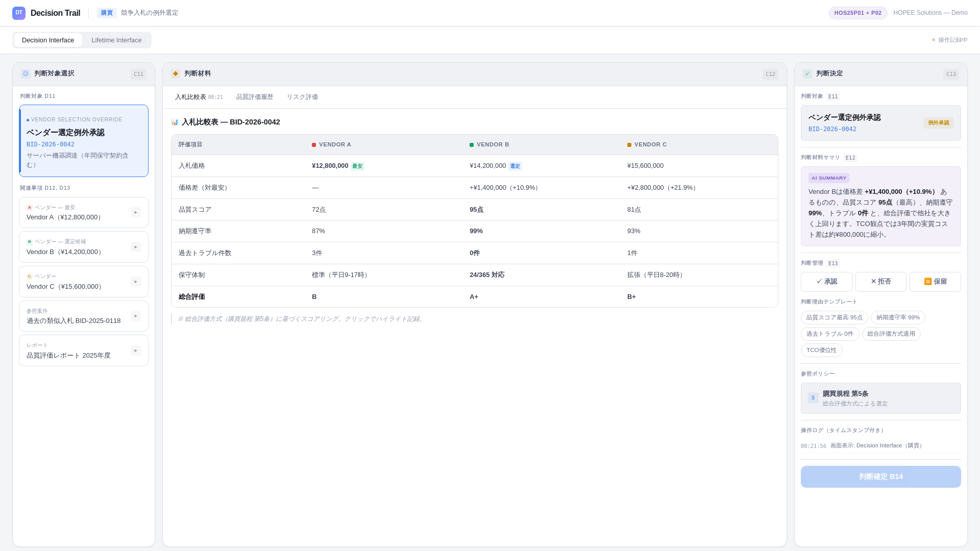Select the TCO優位性 reason chip
Screen dimensions: 980x551
pyautogui.click(x=822, y=350)
